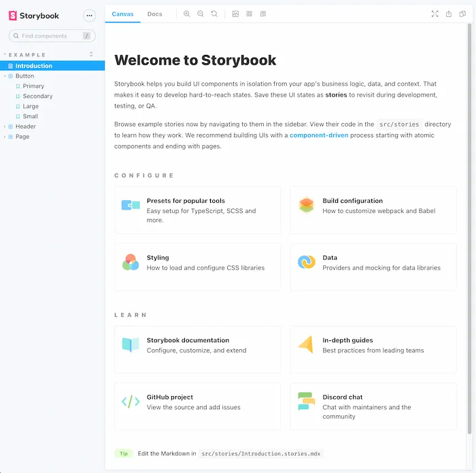
Task: Open Discord chat card
Action: click(373, 406)
